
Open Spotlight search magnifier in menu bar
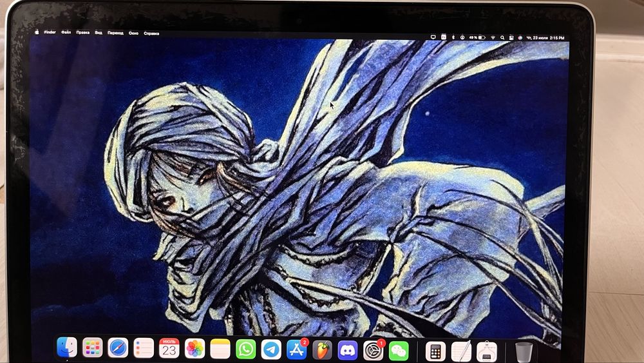coord(502,37)
